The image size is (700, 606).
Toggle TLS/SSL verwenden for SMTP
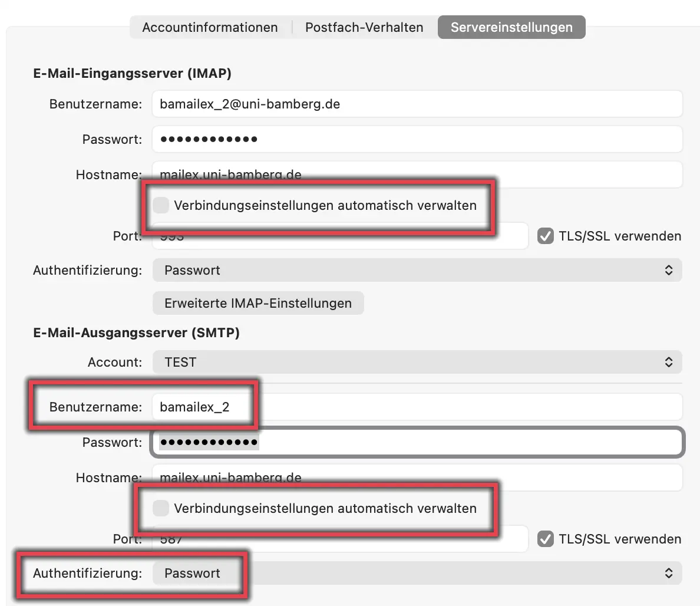pos(546,539)
